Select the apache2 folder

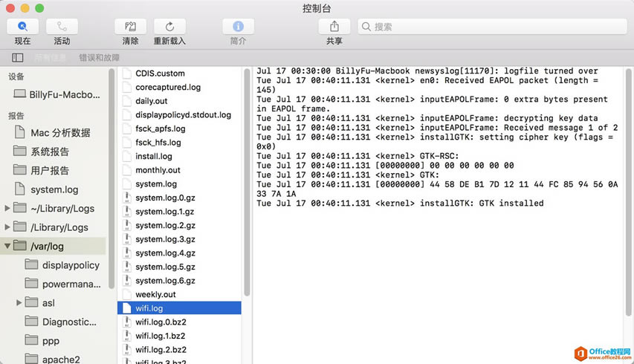(x=53, y=359)
